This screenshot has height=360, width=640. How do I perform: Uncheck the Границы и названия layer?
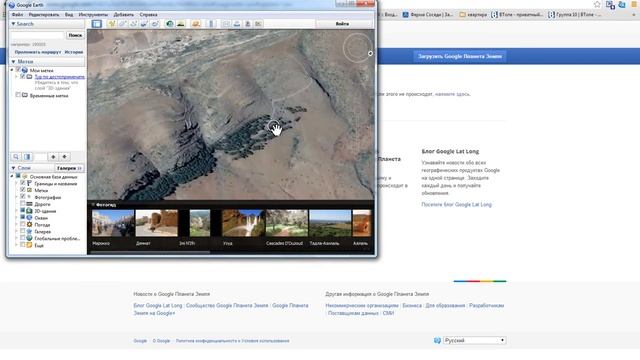click(x=23, y=183)
